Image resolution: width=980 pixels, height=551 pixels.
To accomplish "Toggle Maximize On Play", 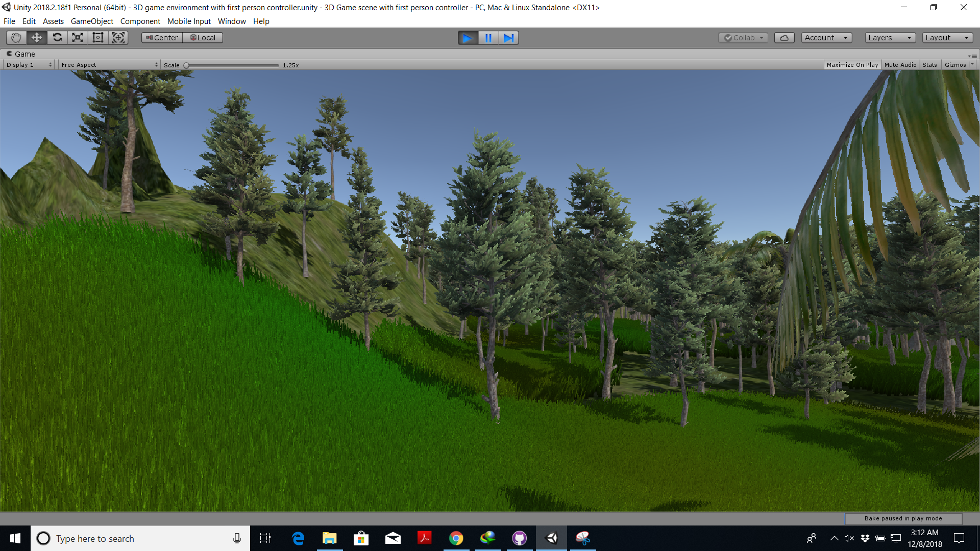I will pyautogui.click(x=852, y=65).
